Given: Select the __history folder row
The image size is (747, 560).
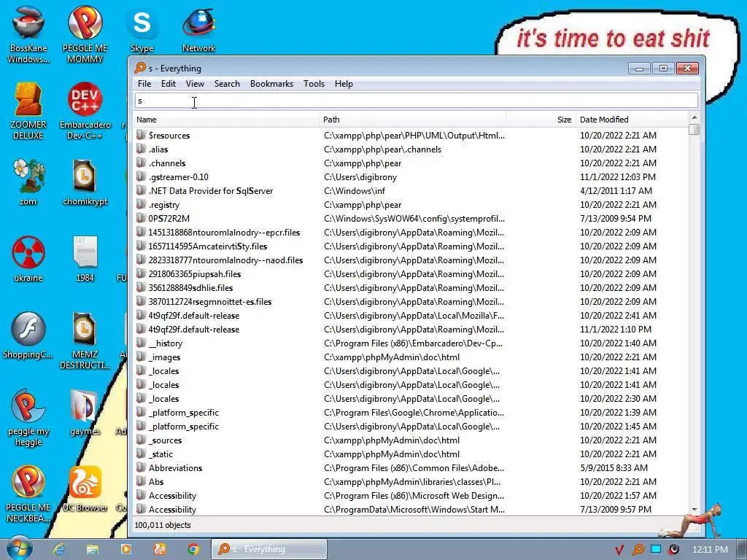Looking at the screenshot, I should pyautogui.click(x=411, y=343).
